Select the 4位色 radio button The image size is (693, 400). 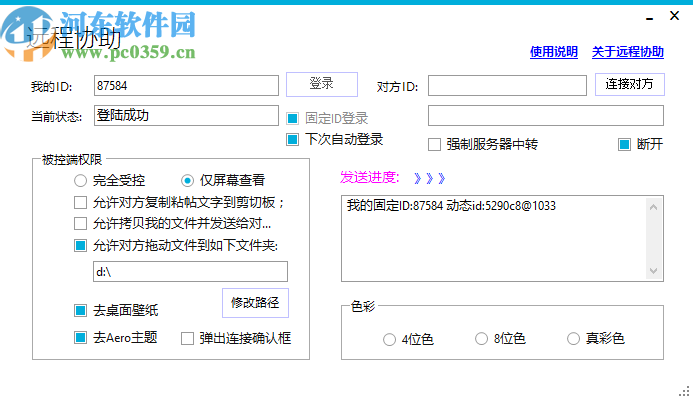click(389, 339)
